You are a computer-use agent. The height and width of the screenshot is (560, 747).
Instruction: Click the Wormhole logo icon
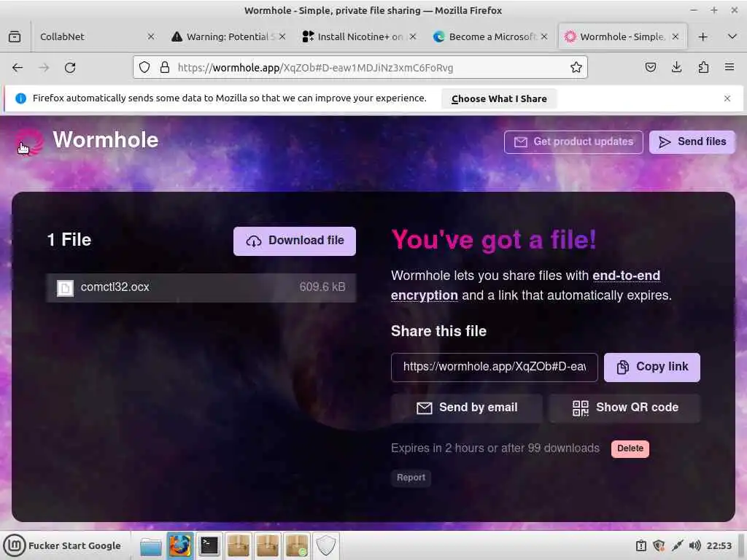[x=29, y=142]
